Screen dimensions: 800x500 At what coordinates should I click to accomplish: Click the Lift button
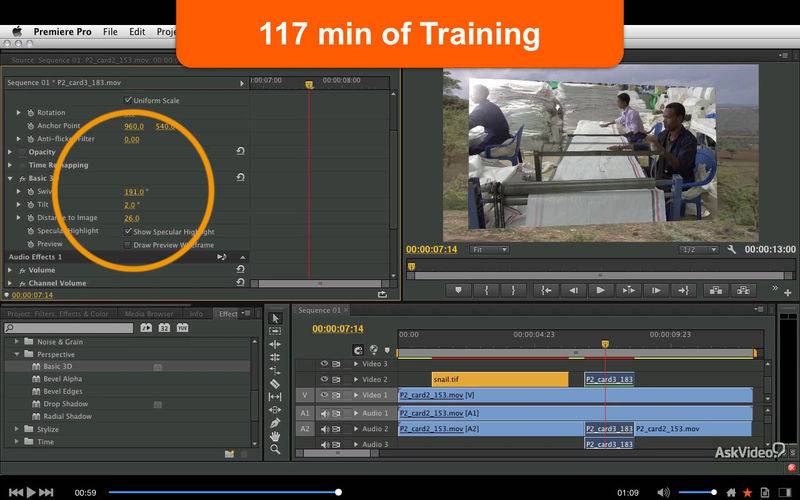pyautogui.click(x=716, y=290)
